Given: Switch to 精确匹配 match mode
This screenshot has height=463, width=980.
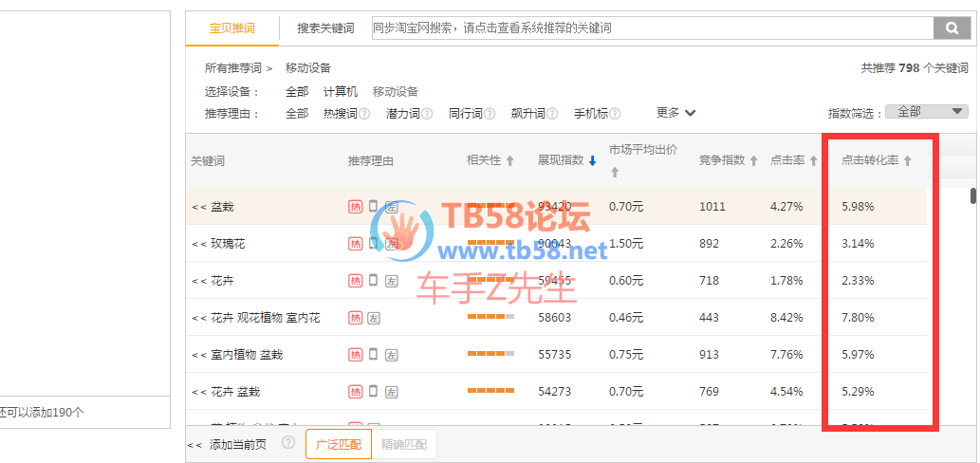Looking at the screenshot, I should pyautogui.click(x=404, y=444).
